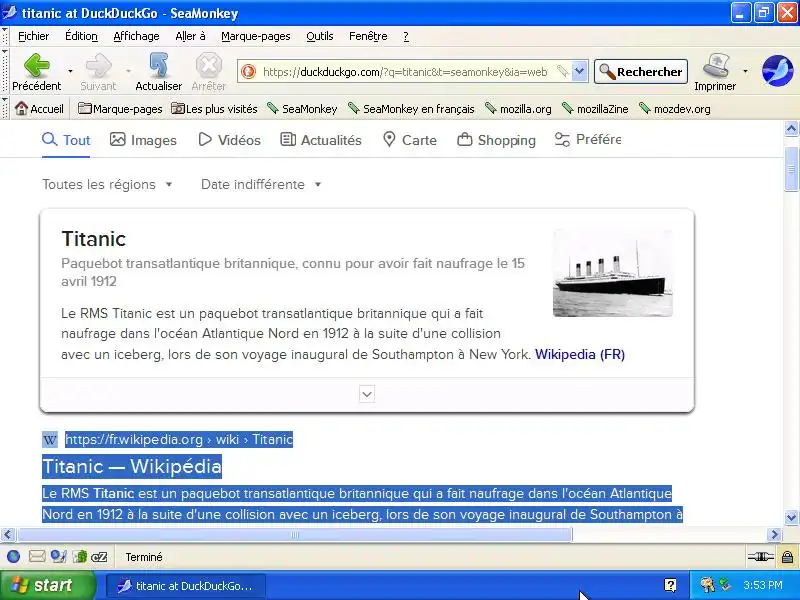Click the vertical scrollbar thumb
This screenshot has width=800, height=600.
(x=791, y=168)
